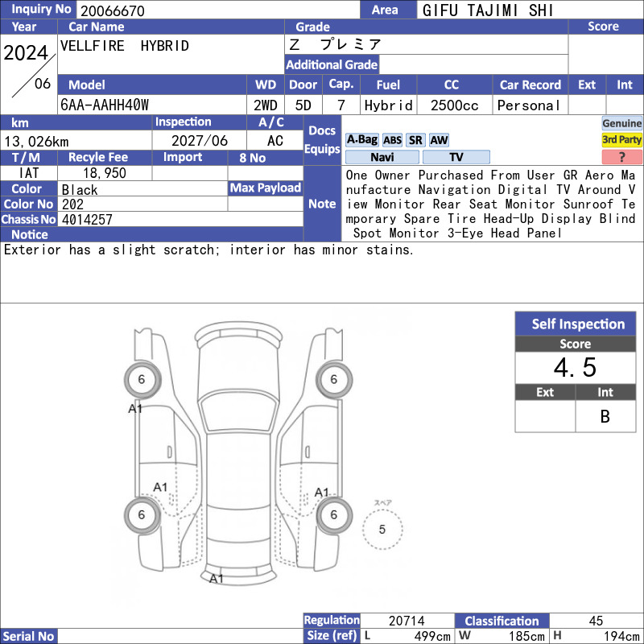Screen dimensions: 644x644
Task: Click the rear right tire marked 6
Action: (334, 514)
